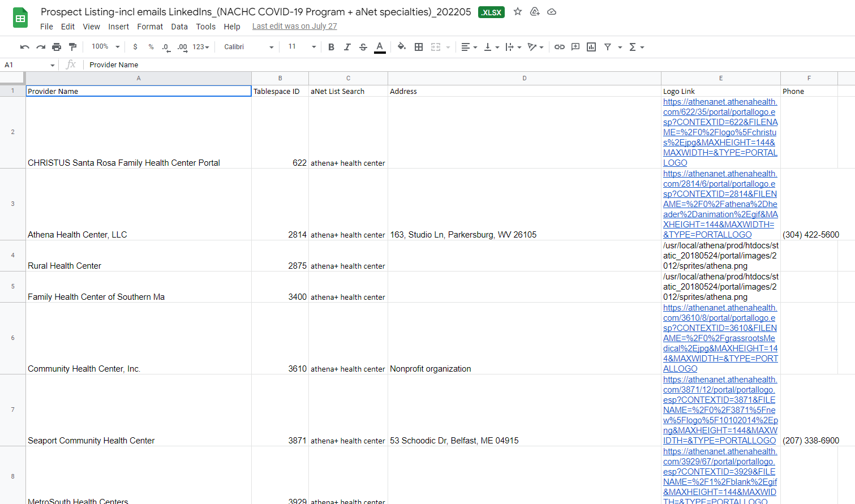Open the fill color picker
This screenshot has height=504, width=855.
[x=402, y=47]
